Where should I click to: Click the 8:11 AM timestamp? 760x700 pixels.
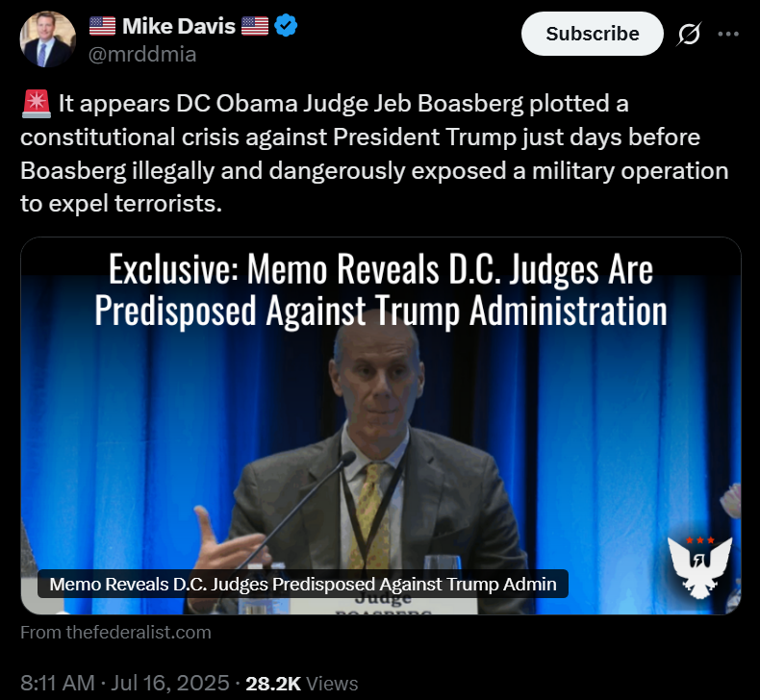[x=57, y=683]
